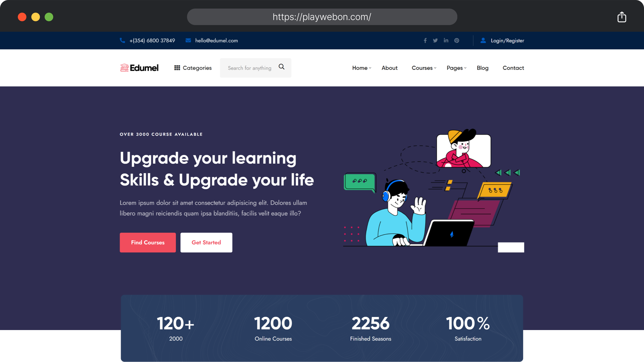Image resolution: width=644 pixels, height=362 pixels.
Task: Click the browser URL address bar
Action: 322,17
